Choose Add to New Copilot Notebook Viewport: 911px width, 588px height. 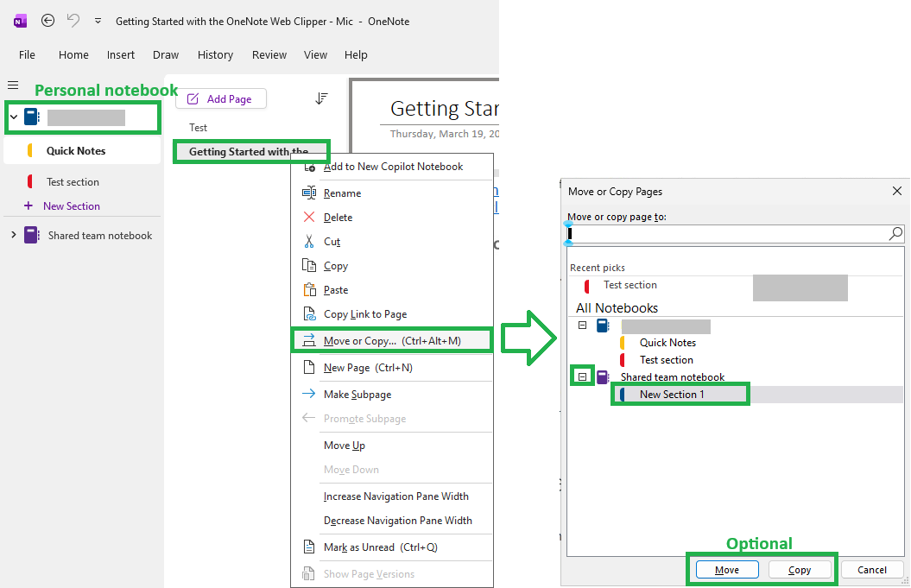[x=394, y=166]
